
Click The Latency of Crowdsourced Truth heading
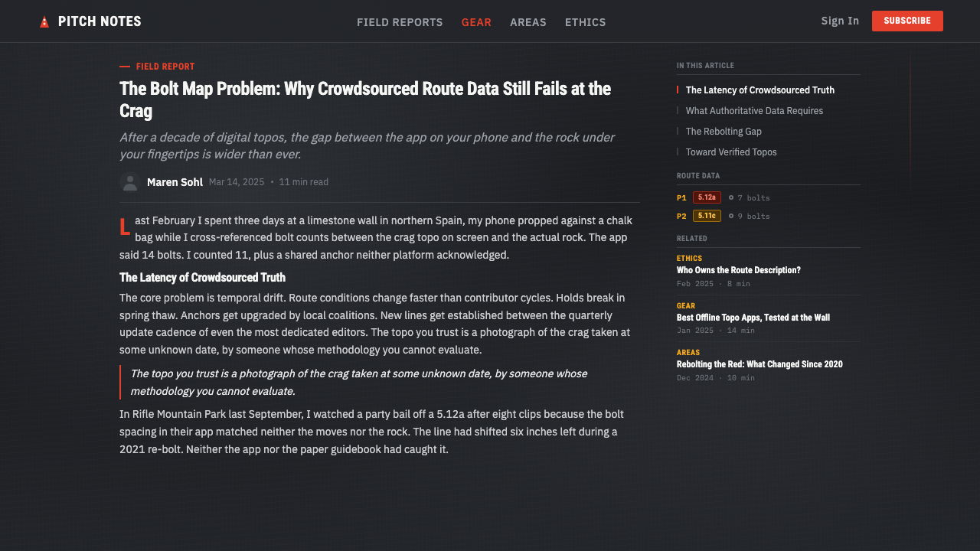202,278
